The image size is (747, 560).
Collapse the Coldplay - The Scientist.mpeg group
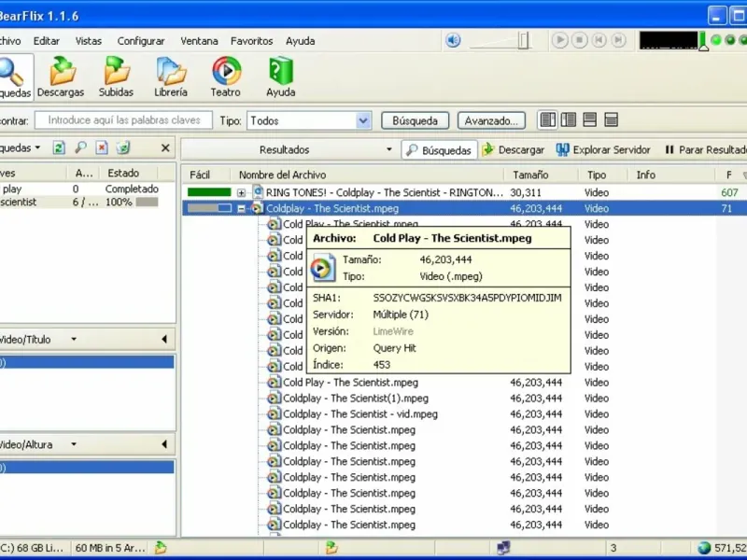pyautogui.click(x=242, y=209)
